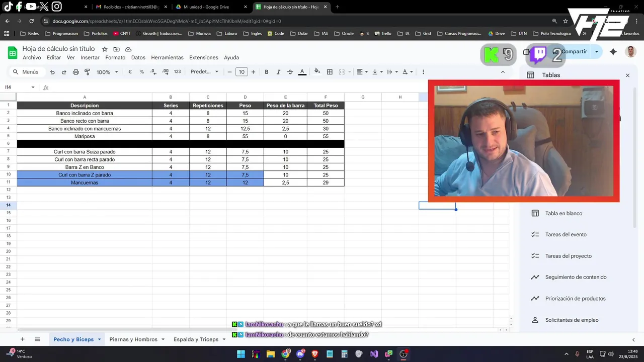
Task: Open the Gemini sparkle icon
Action: (x=613, y=51)
